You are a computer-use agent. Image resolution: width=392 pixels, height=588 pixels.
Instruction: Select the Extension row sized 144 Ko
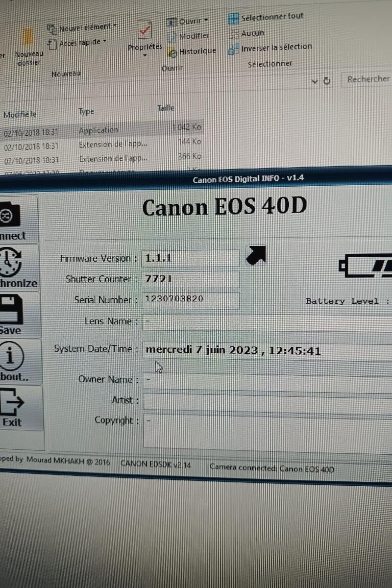[102, 145]
